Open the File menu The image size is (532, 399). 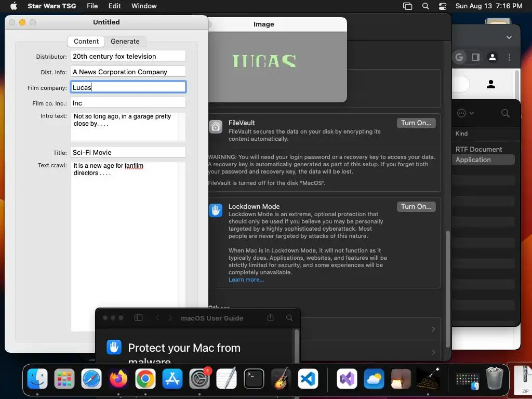(x=92, y=6)
